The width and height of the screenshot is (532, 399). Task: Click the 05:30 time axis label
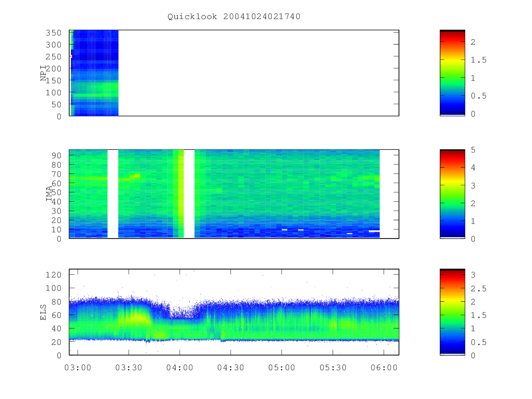pos(332,368)
